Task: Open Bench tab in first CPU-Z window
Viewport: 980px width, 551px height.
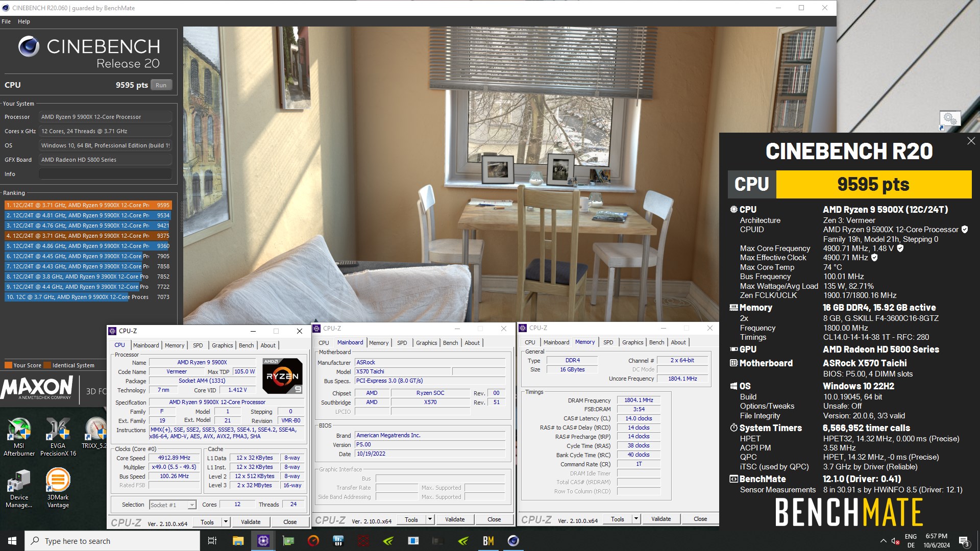Action: point(246,345)
